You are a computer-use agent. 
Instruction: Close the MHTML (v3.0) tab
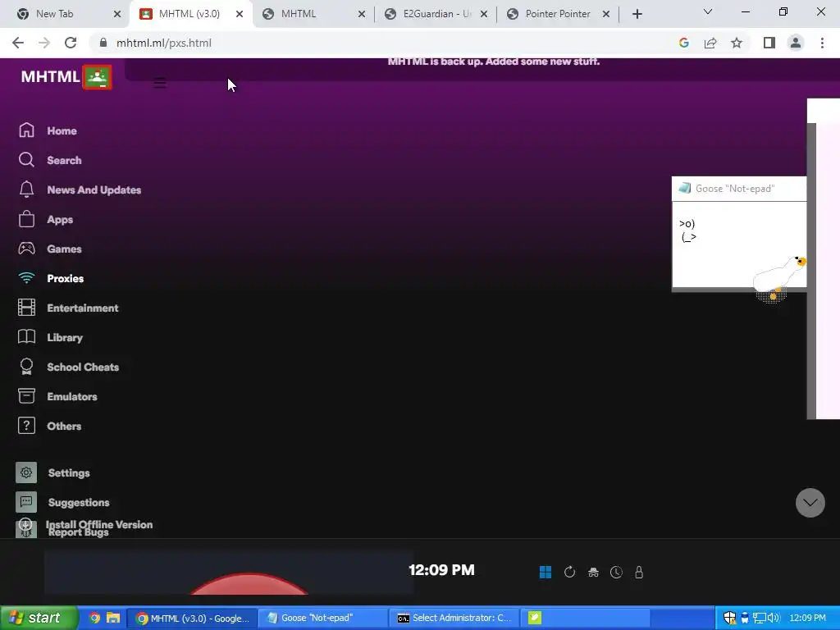click(x=240, y=14)
